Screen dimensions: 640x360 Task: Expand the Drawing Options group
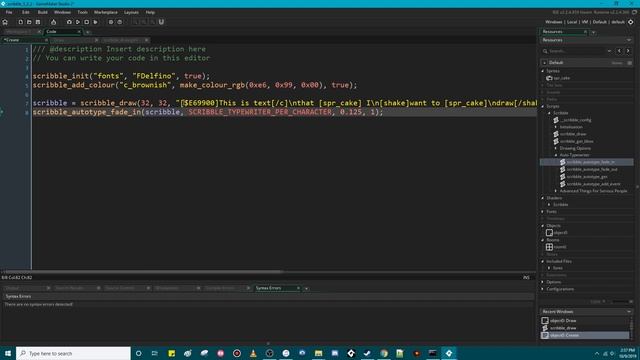coord(556,149)
